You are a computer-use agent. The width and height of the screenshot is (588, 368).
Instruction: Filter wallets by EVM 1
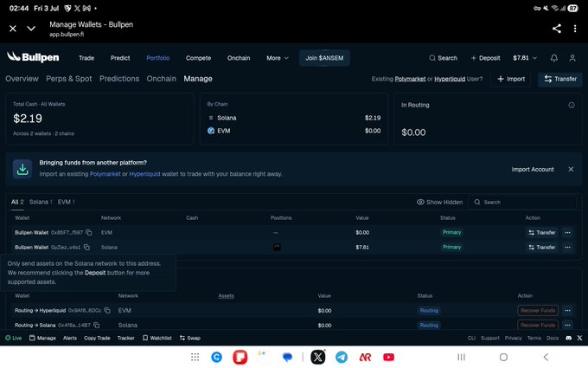click(x=67, y=202)
